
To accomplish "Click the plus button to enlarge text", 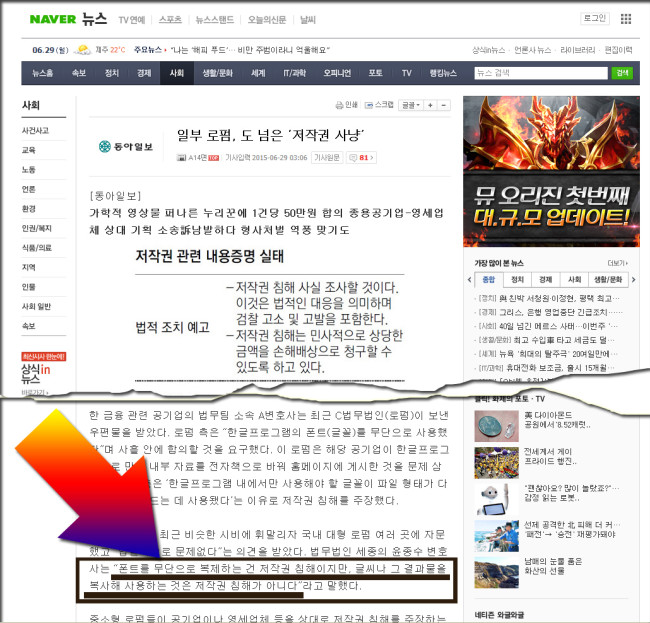I will point(431,105).
